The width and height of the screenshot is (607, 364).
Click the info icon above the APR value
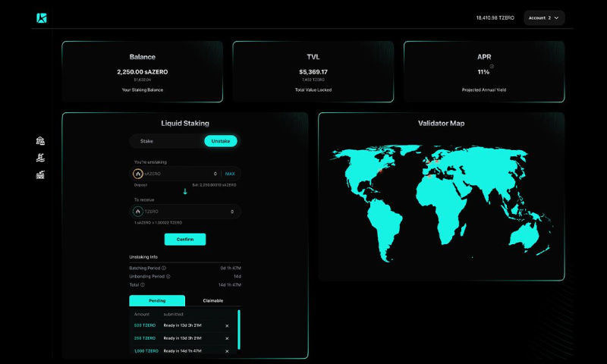[x=492, y=66]
